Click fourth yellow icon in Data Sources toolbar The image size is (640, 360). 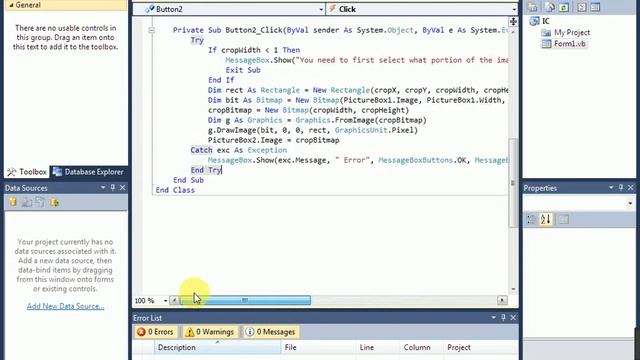54,202
